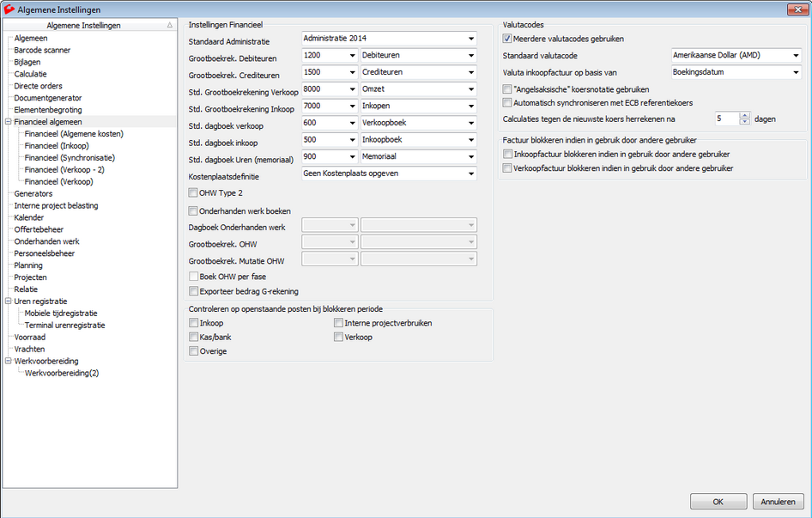Sort the Algemene Instellingen tree header arrow
This screenshot has height=518, width=812.
pyautogui.click(x=170, y=25)
